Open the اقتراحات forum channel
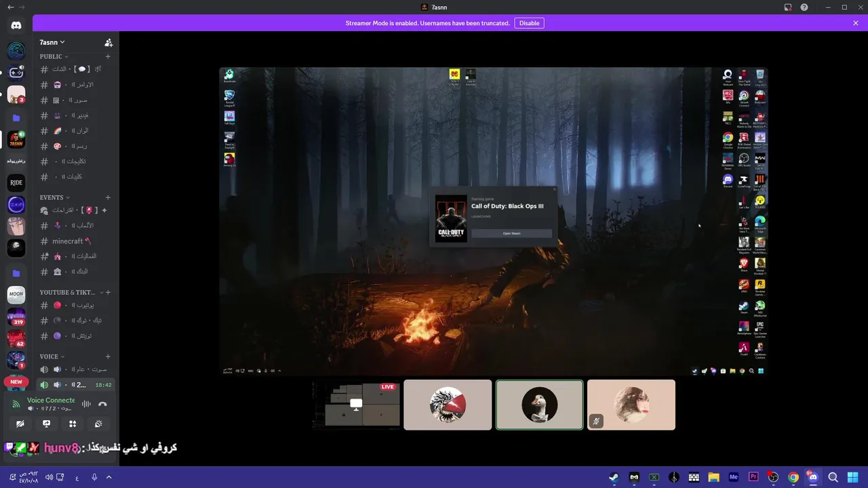The width and height of the screenshot is (868, 488). (x=76, y=210)
